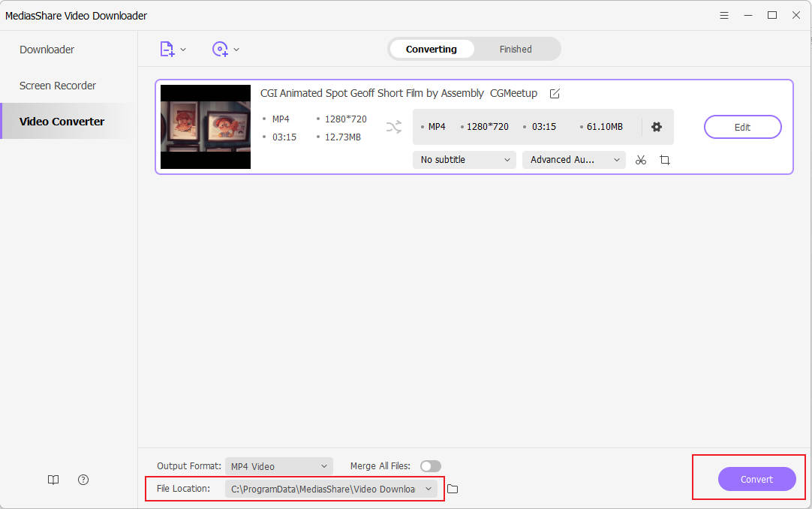Image resolution: width=812 pixels, height=509 pixels.
Task: Open output settings gear icon
Action: tap(657, 127)
